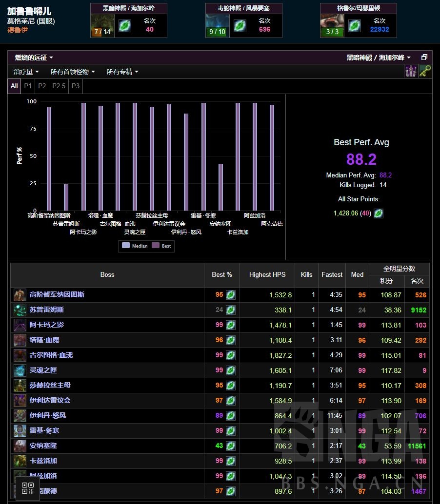Open the 伊利丹·怒风 boss link

tap(48, 416)
